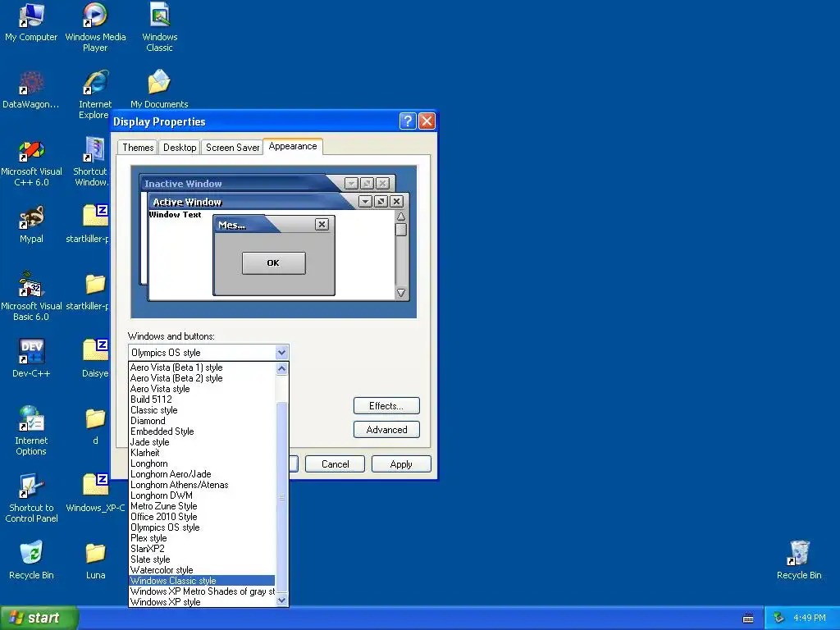Select Office 2010 Style option

[202, 517]
